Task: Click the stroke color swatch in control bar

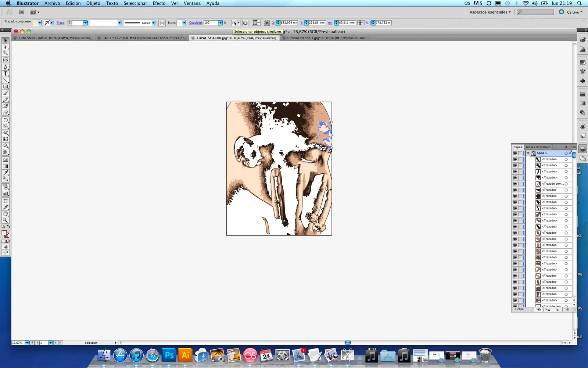Action: point(47,23)
